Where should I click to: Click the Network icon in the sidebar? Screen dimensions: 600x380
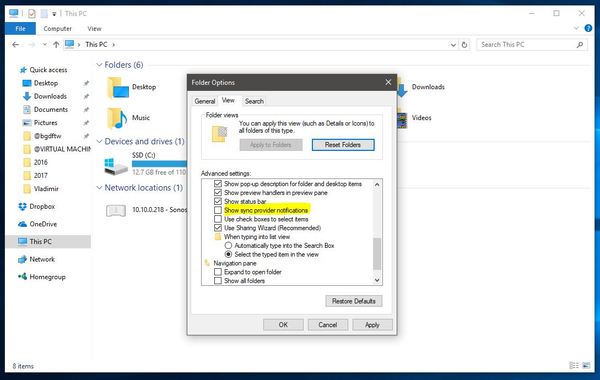23,259
